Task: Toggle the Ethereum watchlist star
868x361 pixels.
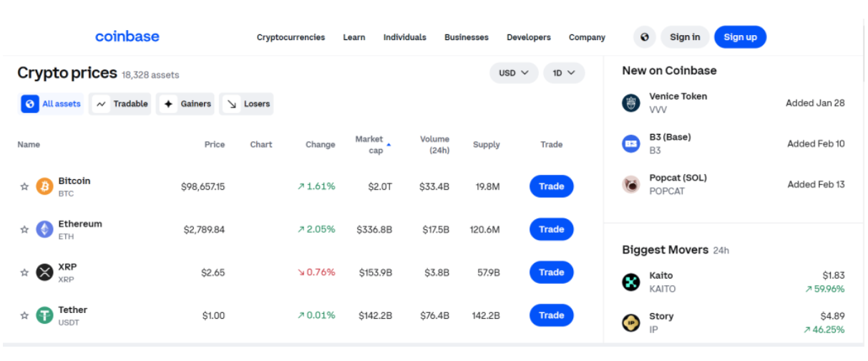Action: click(24, 229)
